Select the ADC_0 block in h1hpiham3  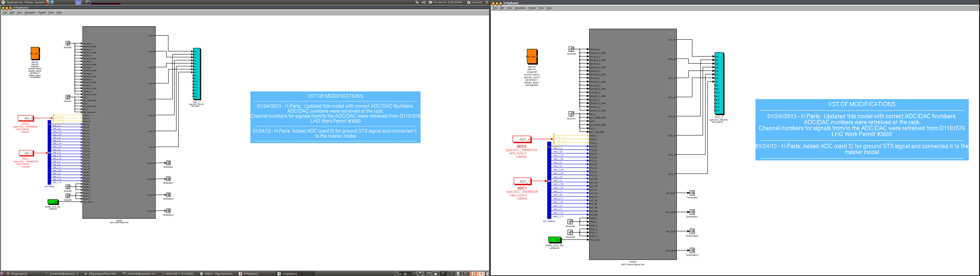pyautogui.click(x=522, y=140)
